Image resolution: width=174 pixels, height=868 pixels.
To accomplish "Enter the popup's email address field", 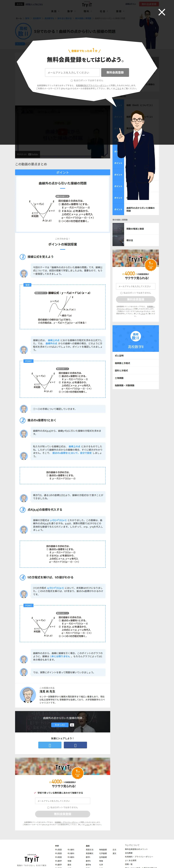I will 73,72.
